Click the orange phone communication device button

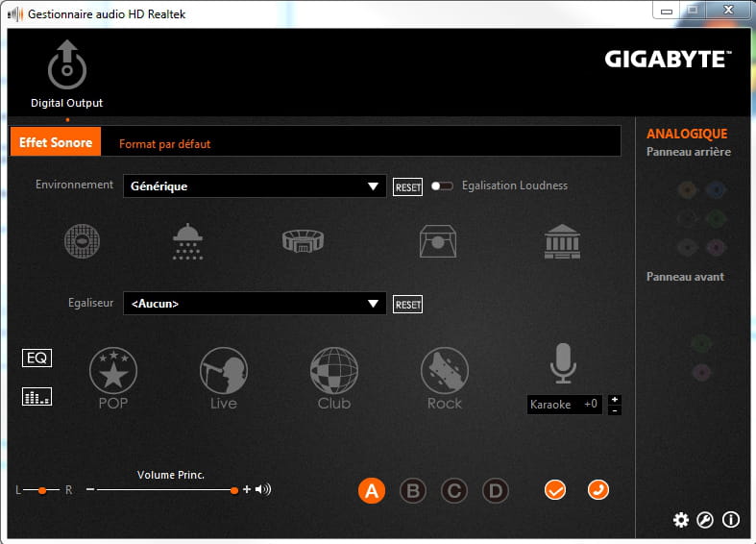(598, 490)
